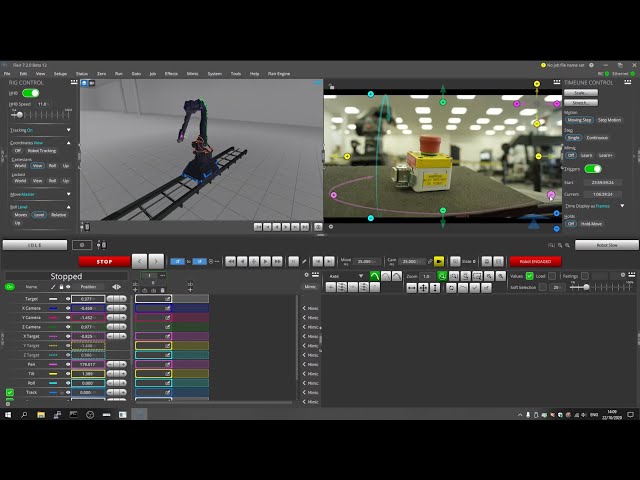Click the four-way pan arrows icon

[x=423, y=288]
